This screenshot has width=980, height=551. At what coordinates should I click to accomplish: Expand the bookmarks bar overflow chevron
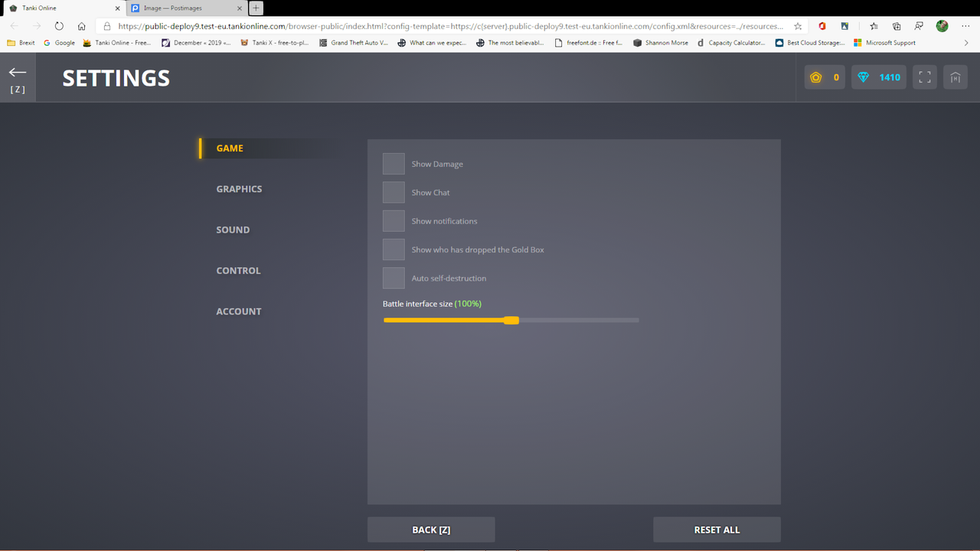[966, 43]
